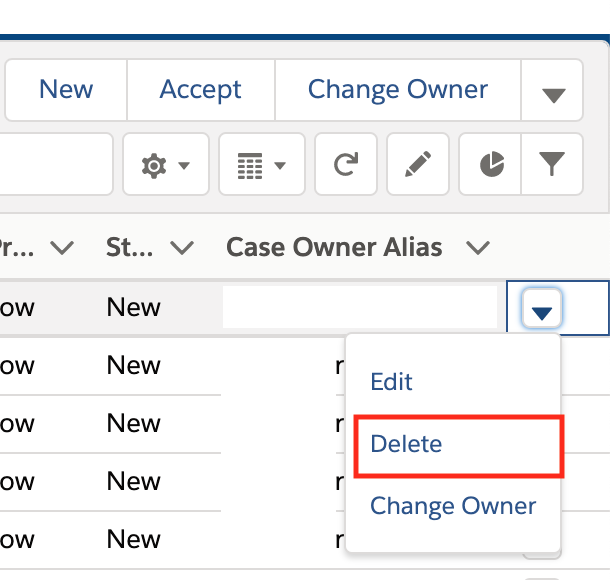Open the list view controls gear menu
Image resolution: width=610 pixels, height=580 pixels.
[x=165, y=166]
